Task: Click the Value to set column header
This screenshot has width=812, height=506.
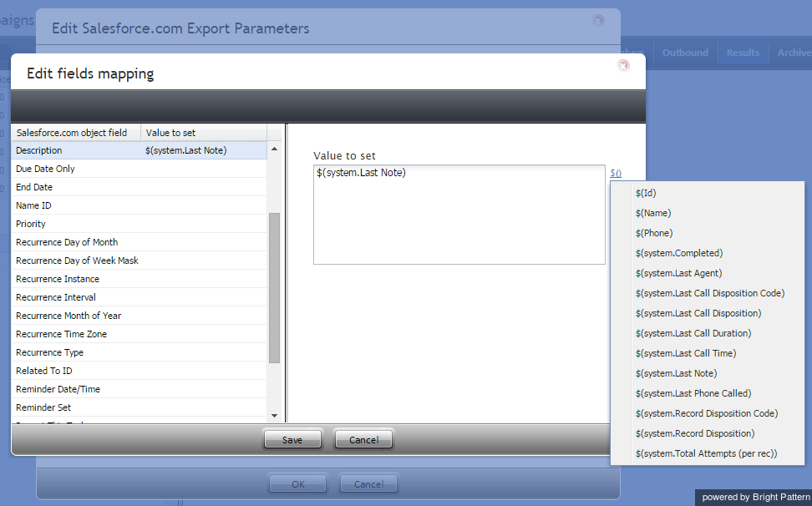Action: pos(204,133)
